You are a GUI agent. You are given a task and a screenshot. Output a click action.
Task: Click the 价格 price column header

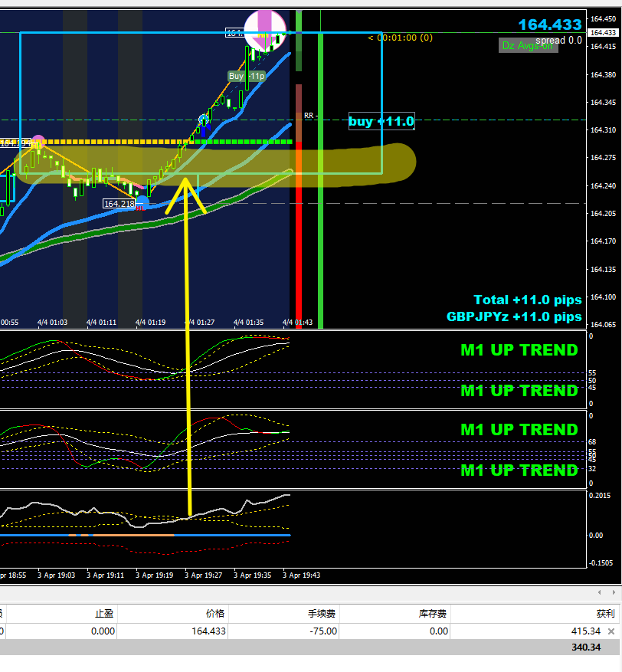(215, 614)
